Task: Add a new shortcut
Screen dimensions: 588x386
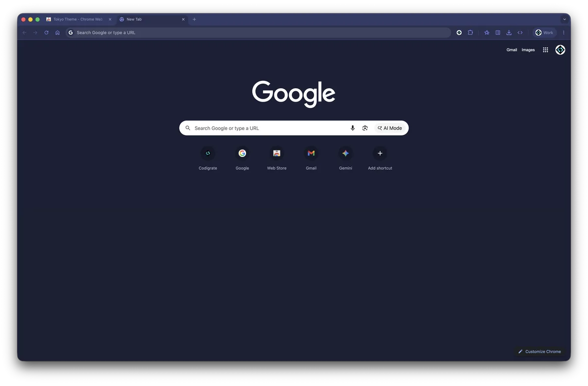Action: 380,158
